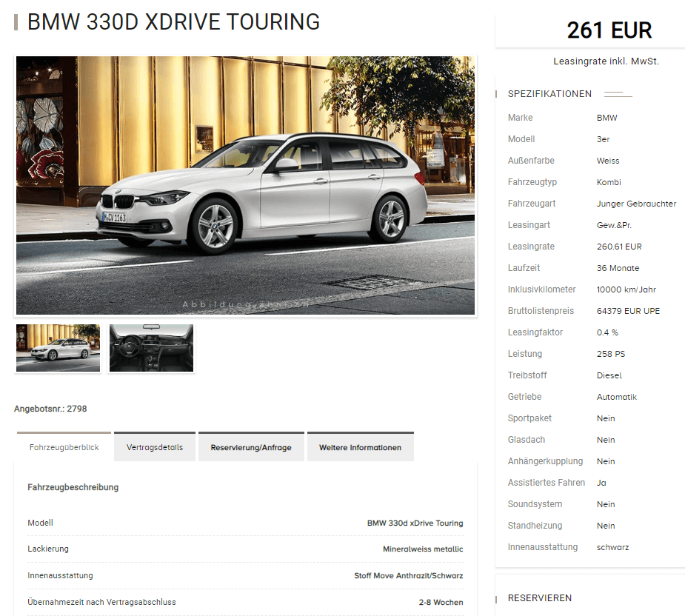
Task: Click the Soundsystem value 'Nein'
Action: point(606,504)
